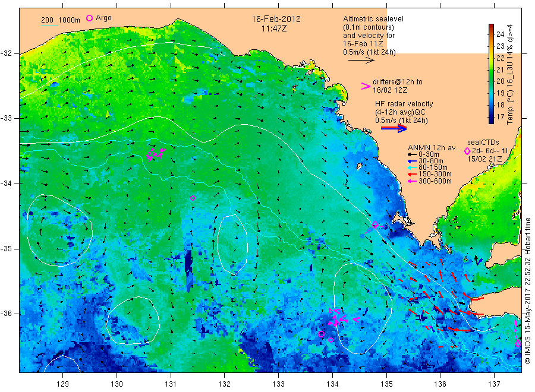The width and height of the screenshot is (535, 392).
Task: Click the vertical IMOS copyright timestamp text
Action: [x=528, y=291]
